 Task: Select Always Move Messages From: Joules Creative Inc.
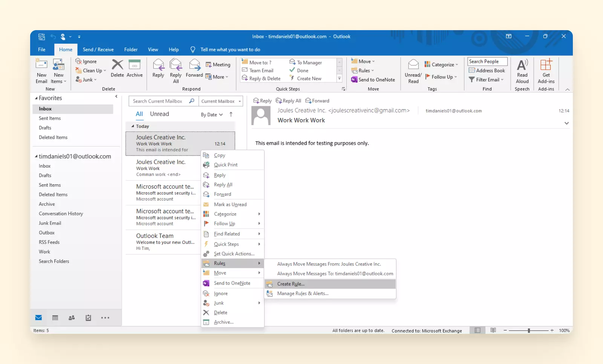click(x=330, y=264)
